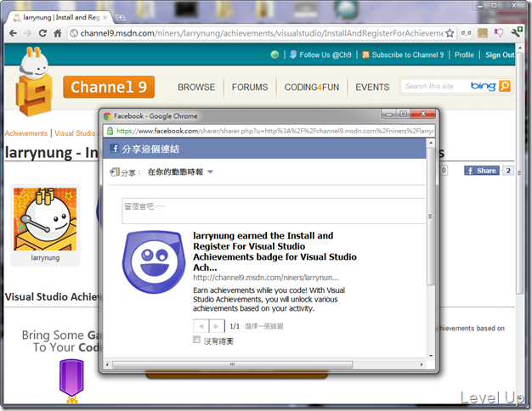Go back using the browser back arrow
This screenshot has height=411, width=532.
coord(13,33)
